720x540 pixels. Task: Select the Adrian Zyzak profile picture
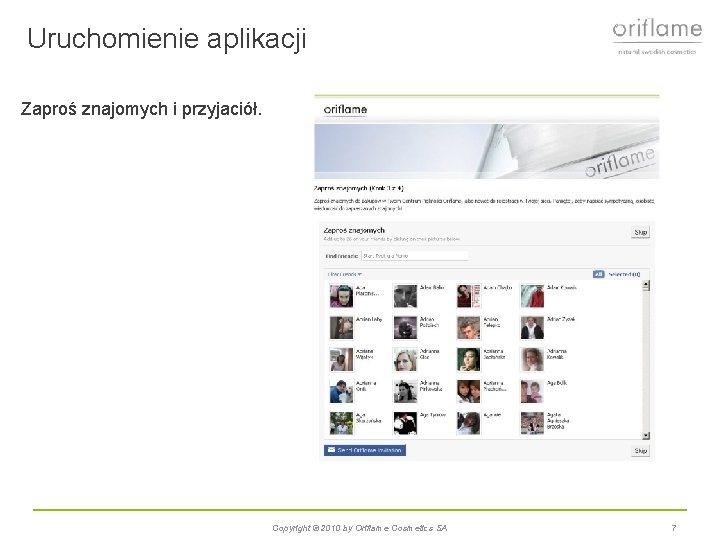[x=532, y=328]
